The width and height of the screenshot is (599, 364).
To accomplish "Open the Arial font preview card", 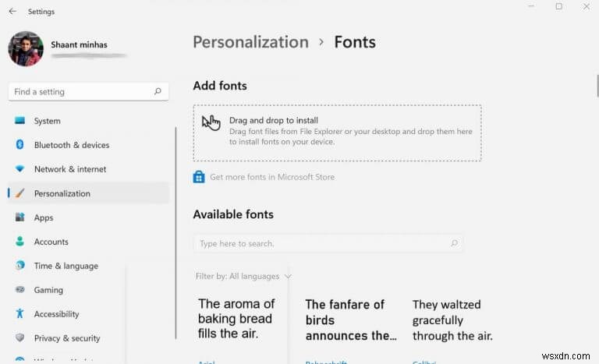I will 237,330.
